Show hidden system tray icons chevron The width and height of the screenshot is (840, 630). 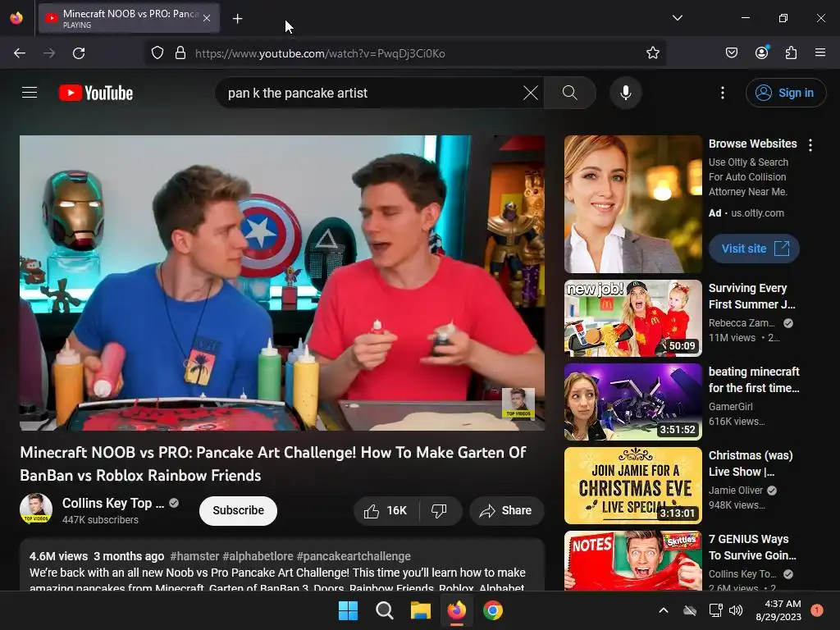point(663,610)
